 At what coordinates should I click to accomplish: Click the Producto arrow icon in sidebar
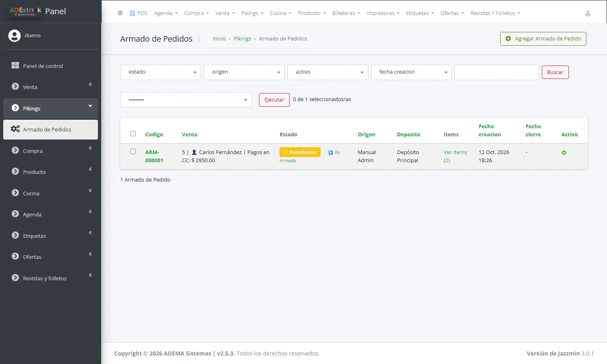[x=15, y=171]
